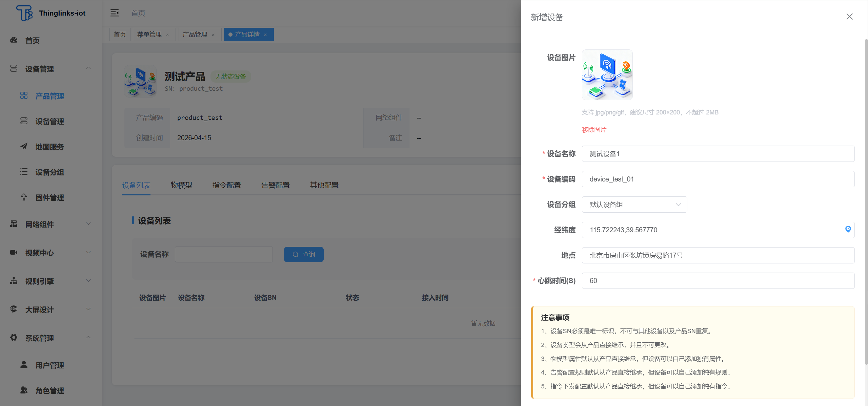Viewport: 868px width, 406px height.
Task: Open 固件管理 upload arrow item
Action: click(x=49, y=197)
